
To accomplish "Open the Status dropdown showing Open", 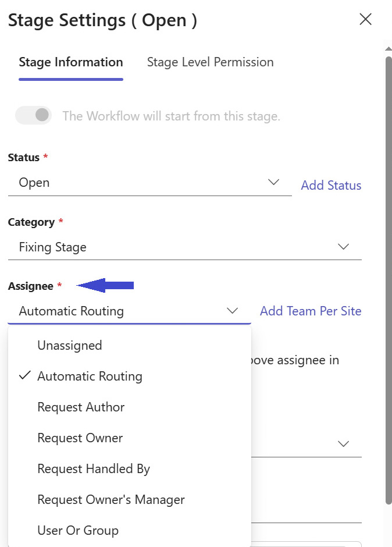I will click(x=150, y=183).
